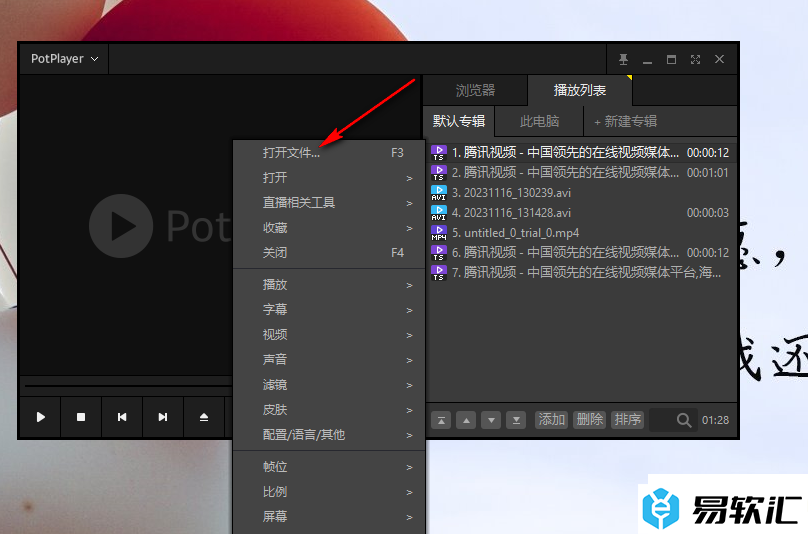The image size is (808, 534).
Task: Click the TS file icon of item 6
Action: pos(439,253)
